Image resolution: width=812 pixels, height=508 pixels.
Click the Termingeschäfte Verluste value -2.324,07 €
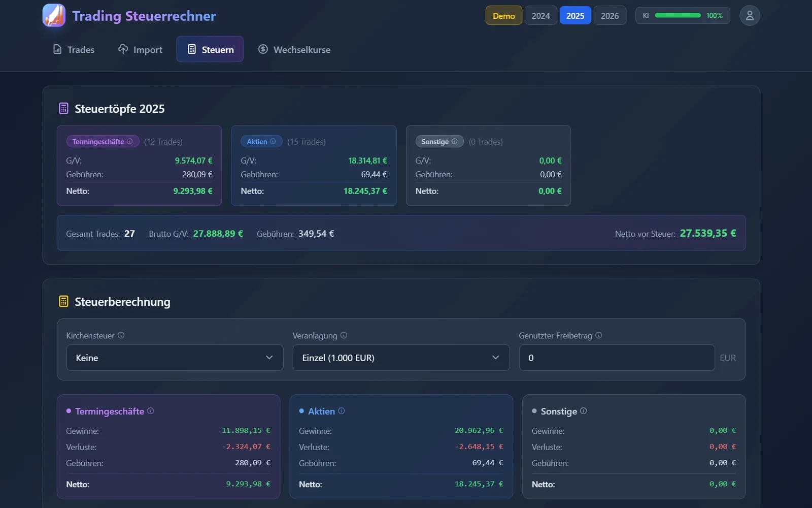246,447
